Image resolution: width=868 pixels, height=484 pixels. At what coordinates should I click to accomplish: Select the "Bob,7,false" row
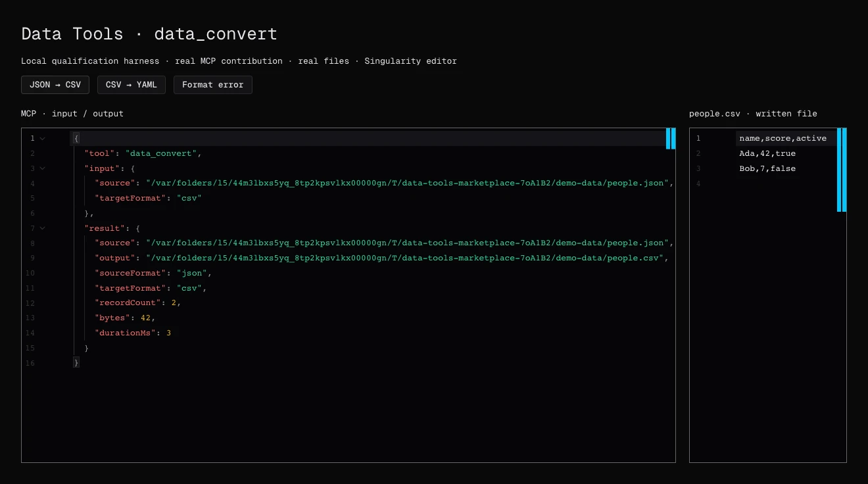click(x=767, y=169)
